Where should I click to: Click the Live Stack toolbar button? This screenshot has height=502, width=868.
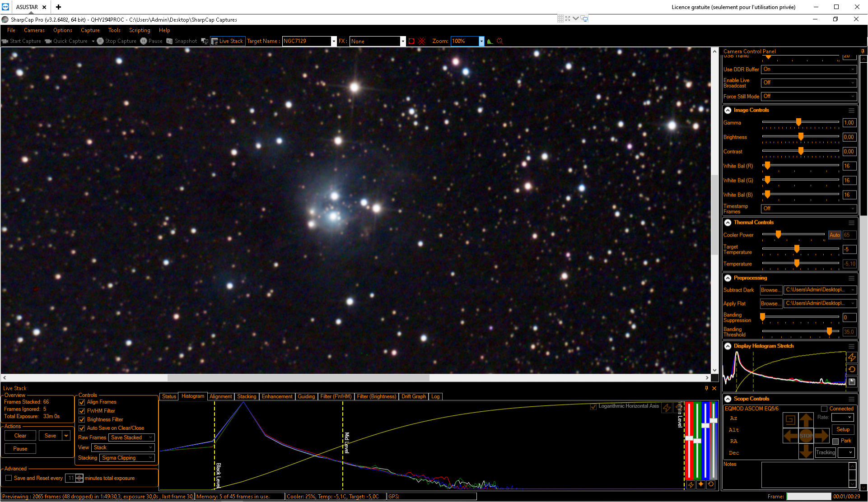(x=228, y=41)
